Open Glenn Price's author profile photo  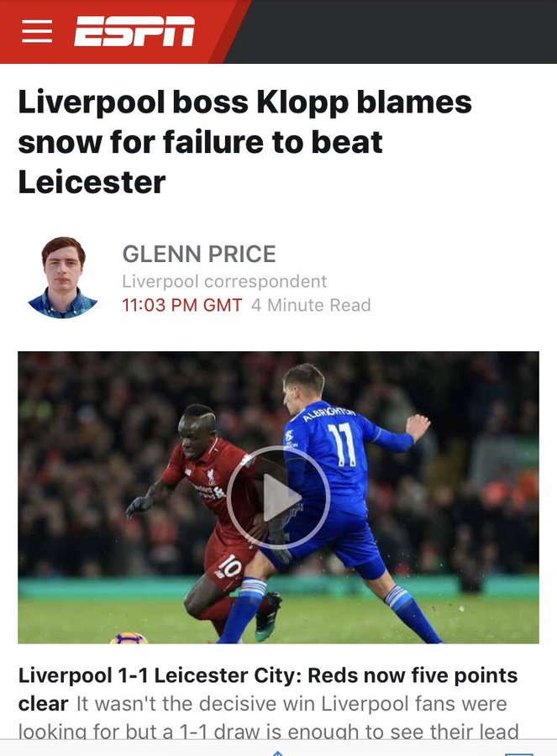(63, 277)
